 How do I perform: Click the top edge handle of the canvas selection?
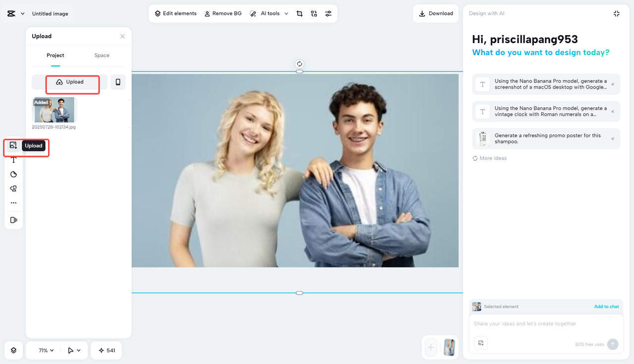(300, 72)
